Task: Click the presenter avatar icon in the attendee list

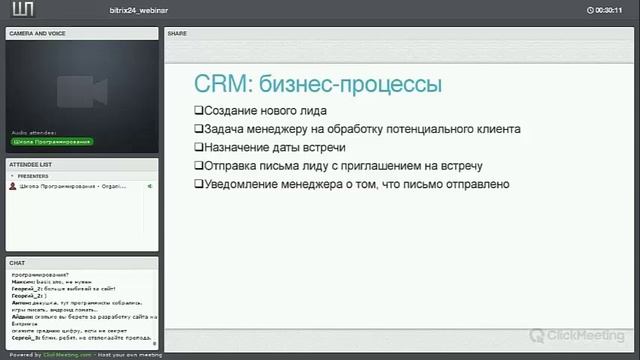Action: 13,186
